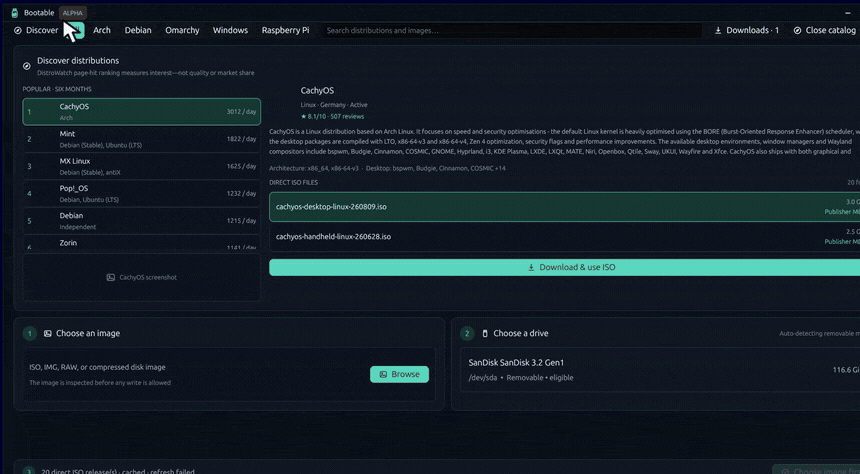This screenshot has height=474, width=860.
Task: Select Zorin in the popular list
Action: tap(142, 242)
